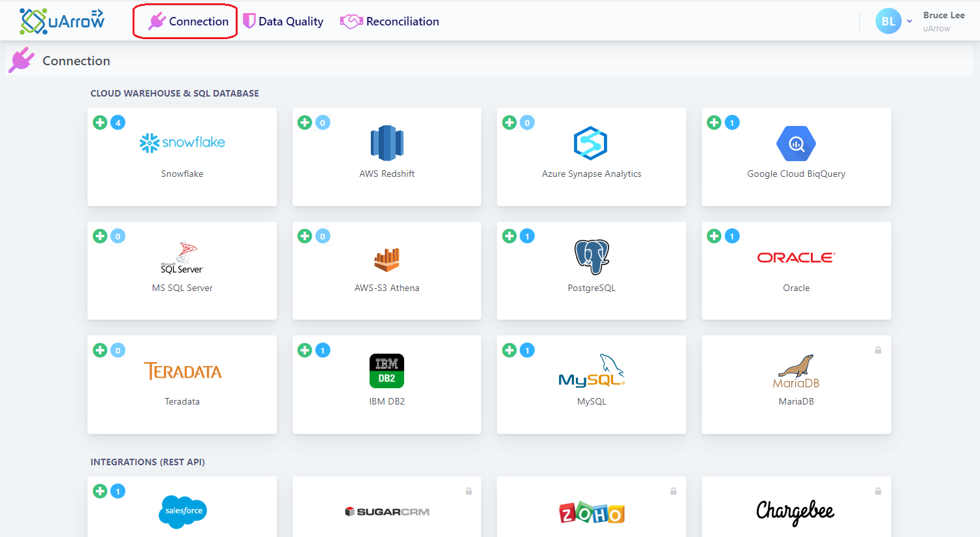Click the MariaDB seal logo
The height and width of the screenshot is (537, 980).
point(796,372)
